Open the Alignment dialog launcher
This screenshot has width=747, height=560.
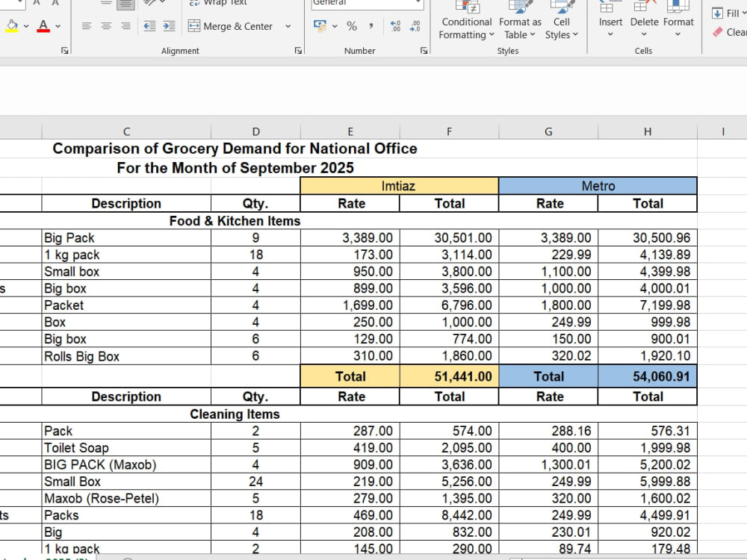click(298, 51)
